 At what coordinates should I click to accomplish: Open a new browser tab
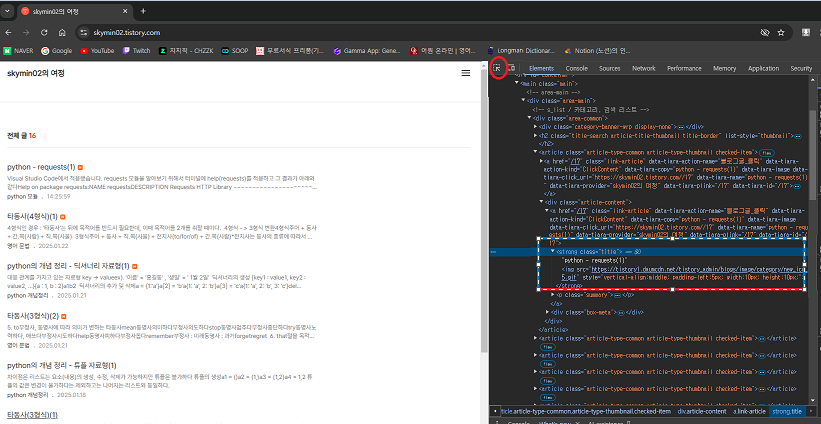pos(143,11)
